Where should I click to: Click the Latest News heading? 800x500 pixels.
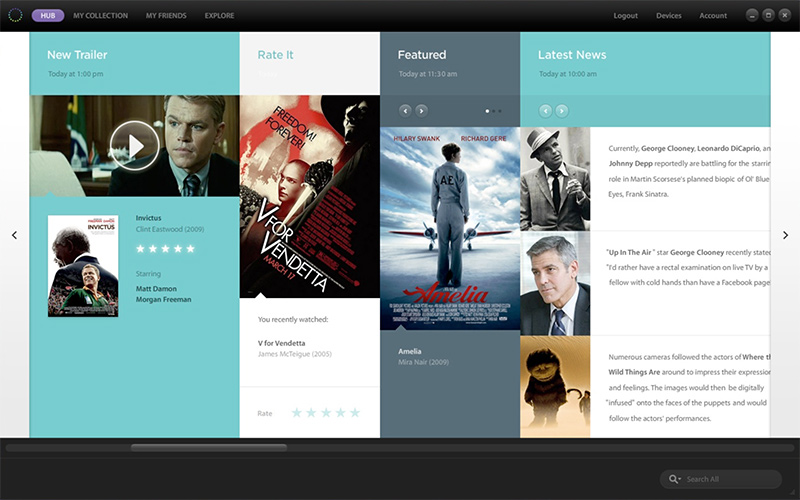coord(572,55)
